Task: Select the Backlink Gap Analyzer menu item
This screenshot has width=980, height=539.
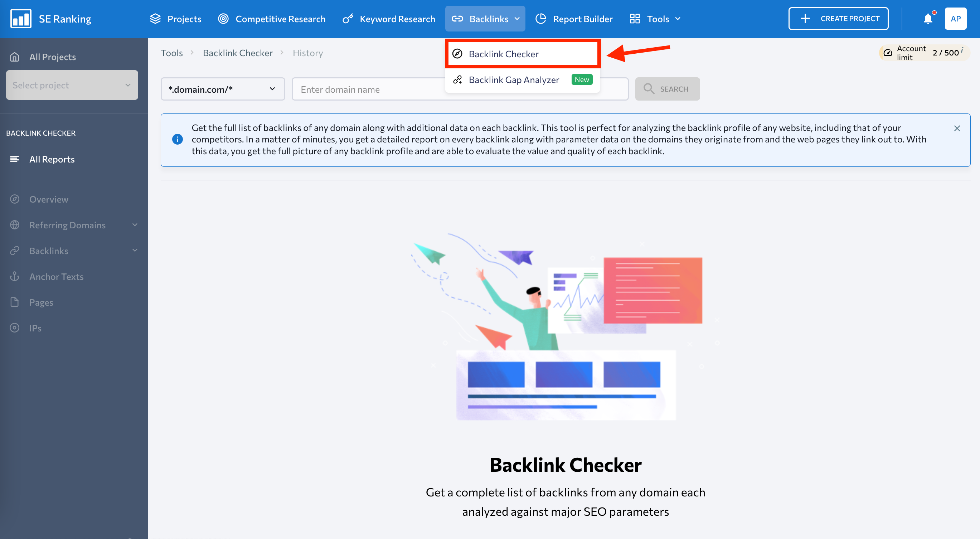Action: tap(514, 79)
